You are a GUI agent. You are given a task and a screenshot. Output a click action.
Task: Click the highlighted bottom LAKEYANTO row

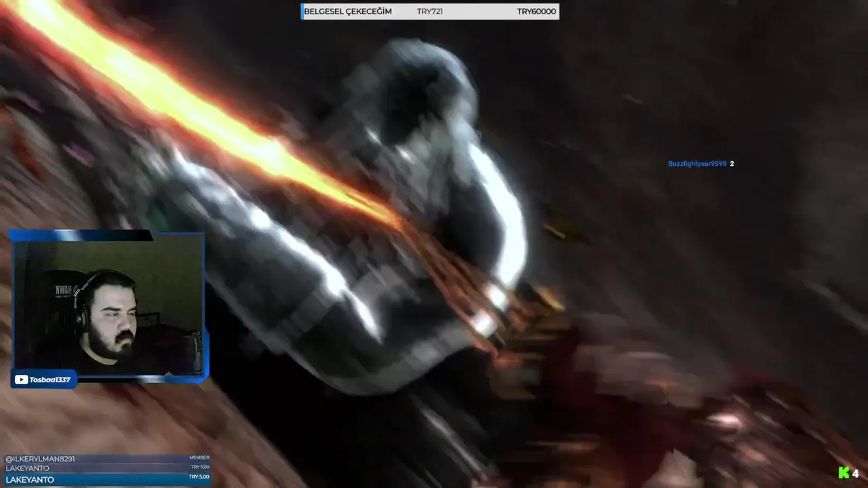[107, 479]
